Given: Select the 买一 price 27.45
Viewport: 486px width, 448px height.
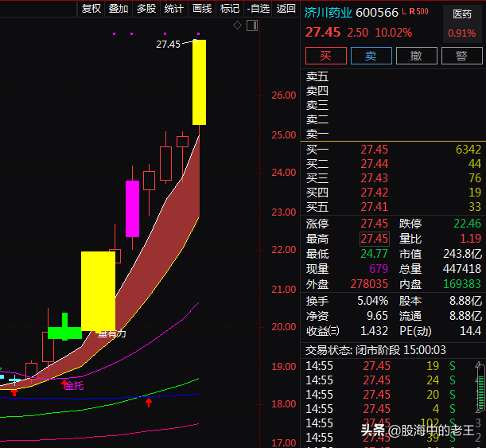Looking at the screenshot, I should pyautogui.click(x=374, y=150).
